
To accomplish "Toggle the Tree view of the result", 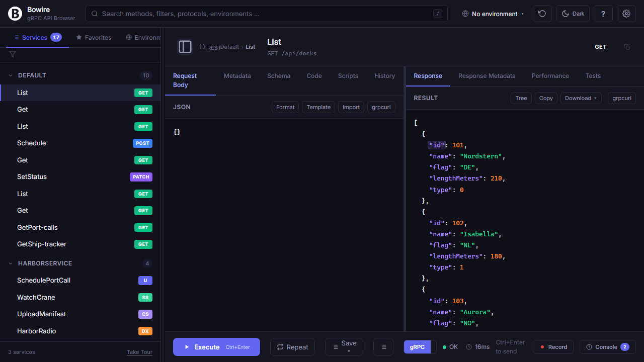I will pos(521,98).
